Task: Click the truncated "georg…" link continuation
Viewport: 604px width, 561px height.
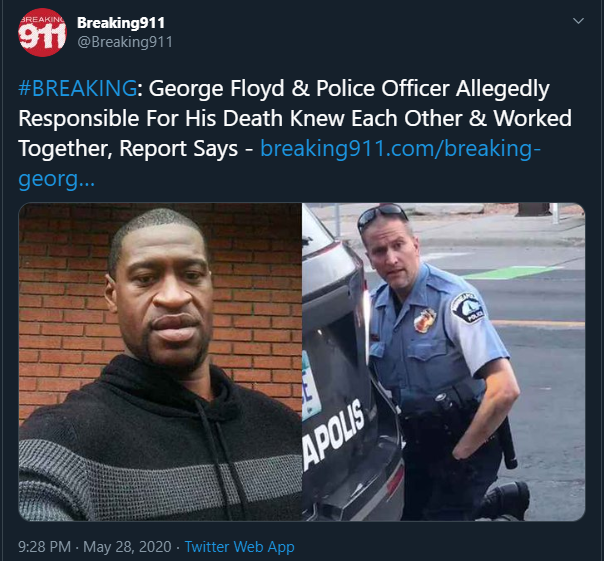Action: [x=56, y=179]
